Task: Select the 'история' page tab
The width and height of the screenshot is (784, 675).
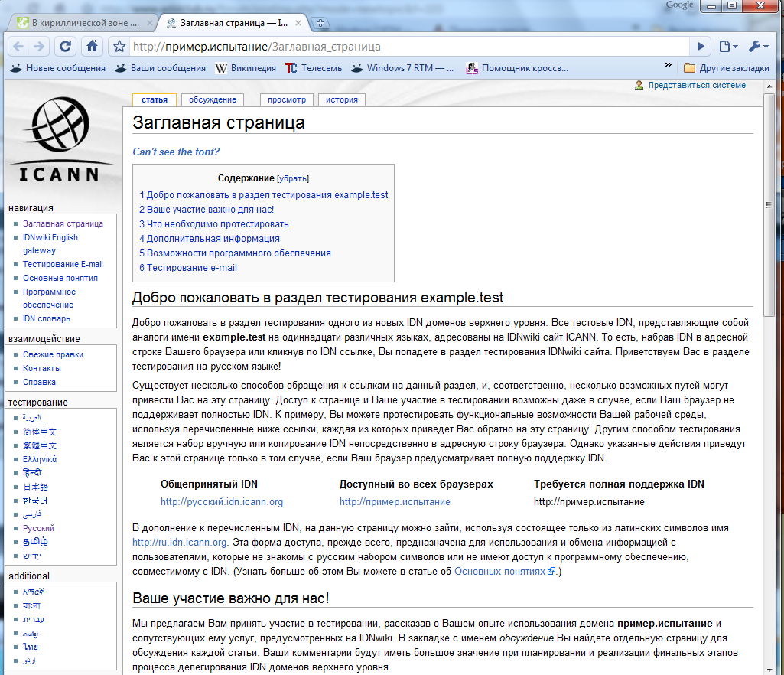Action: 341,99
